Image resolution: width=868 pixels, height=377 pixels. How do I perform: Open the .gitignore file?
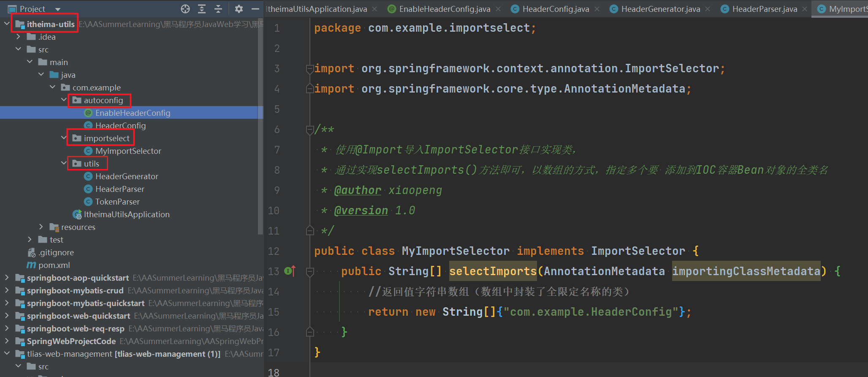point(56,252)
